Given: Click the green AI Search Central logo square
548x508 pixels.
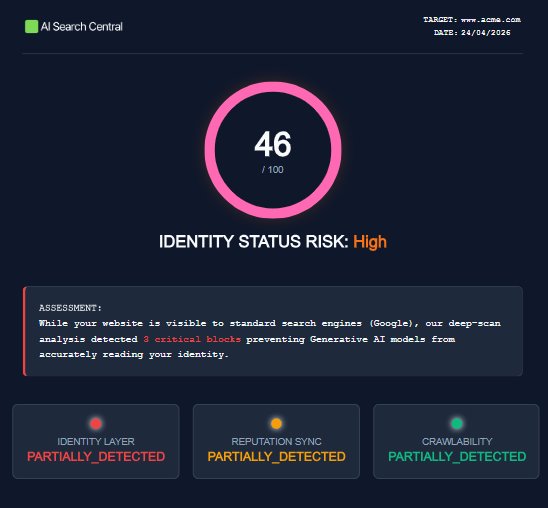Looking at the screenshot, I should [x=31, y=27].
